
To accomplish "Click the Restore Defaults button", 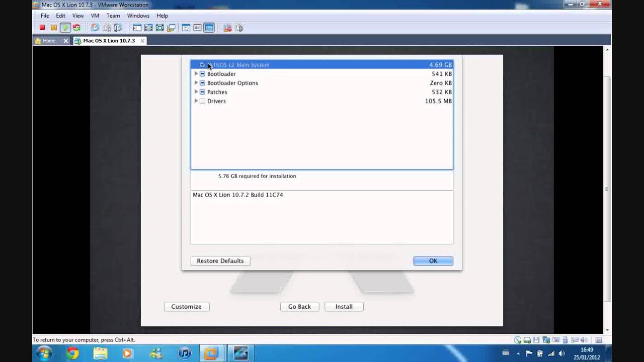I will pyautogui.click(x=220, y=261).
